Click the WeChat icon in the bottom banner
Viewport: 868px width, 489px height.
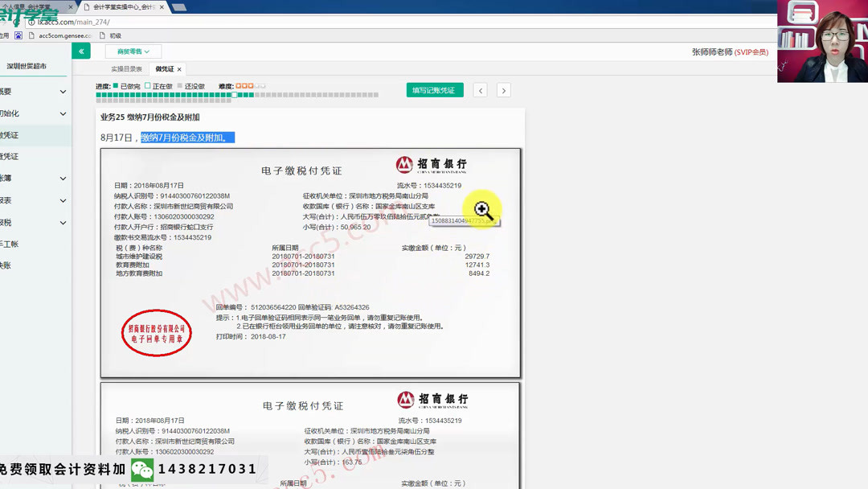pos(141,471)
